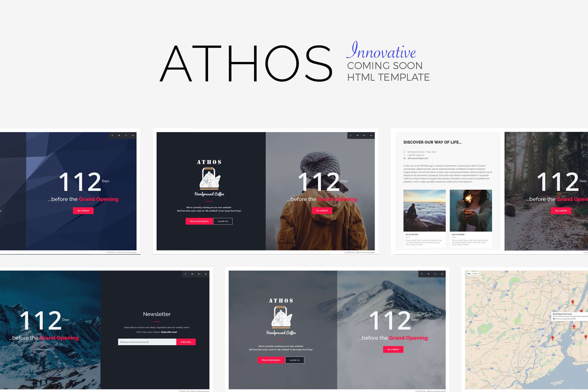Click the LIKE A WIZARD caption
The height and width of the screenshot is (392, 588).
click(x=458, y=235)
